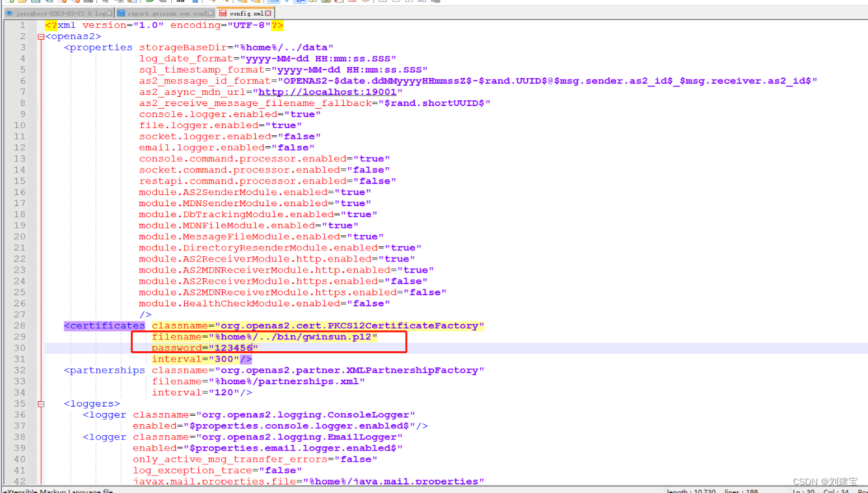Collapse the loggers fold marker on line 35
Screen dimensions: 868x493
(40, 404)
